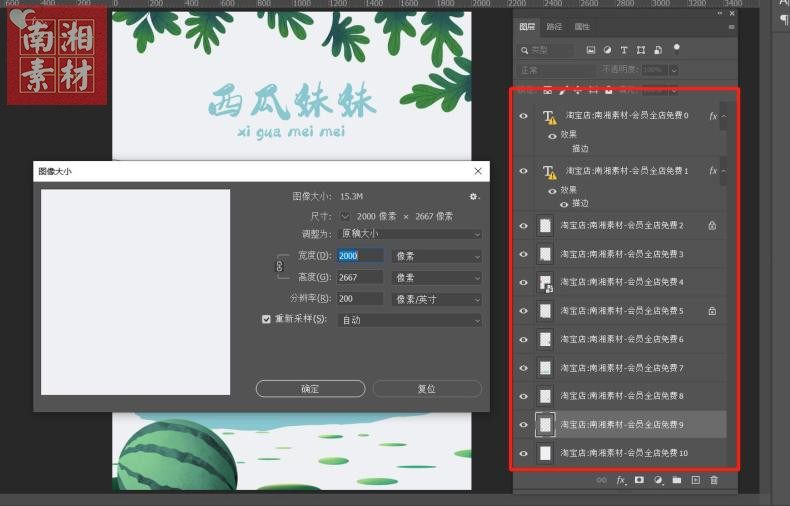The width and height of the screenshot is (790, 506).
Task: Click the height field showing 2667
Action: (360, 277)
